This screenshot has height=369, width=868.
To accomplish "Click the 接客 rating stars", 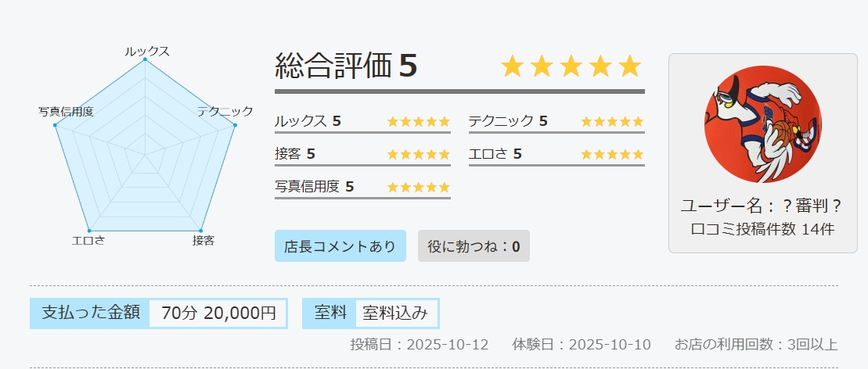I will (x=418, y=154).
